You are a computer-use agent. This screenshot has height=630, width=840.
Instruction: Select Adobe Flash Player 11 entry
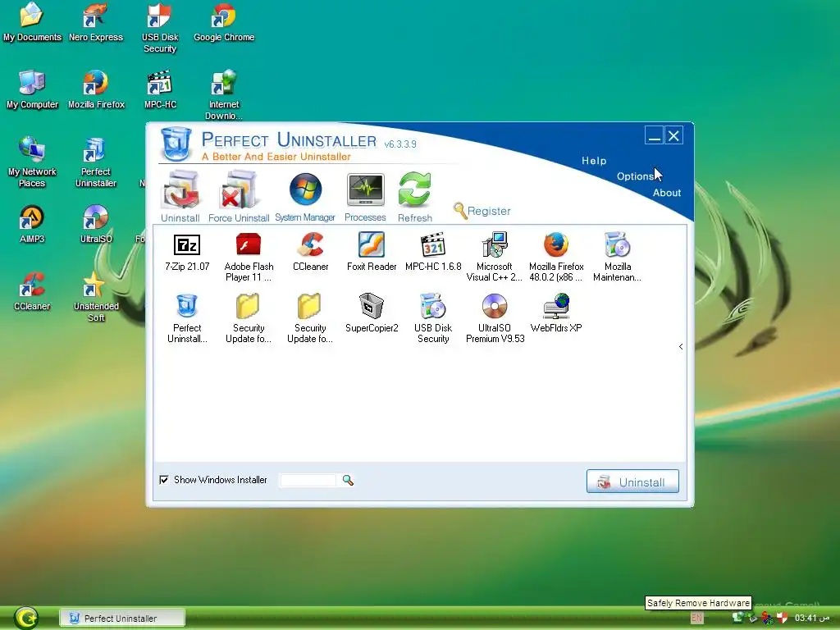(249, 257)
